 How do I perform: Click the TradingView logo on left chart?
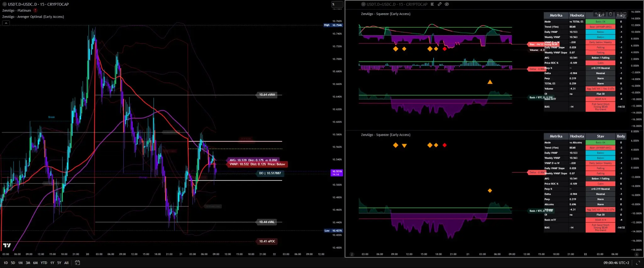[7, 245]
